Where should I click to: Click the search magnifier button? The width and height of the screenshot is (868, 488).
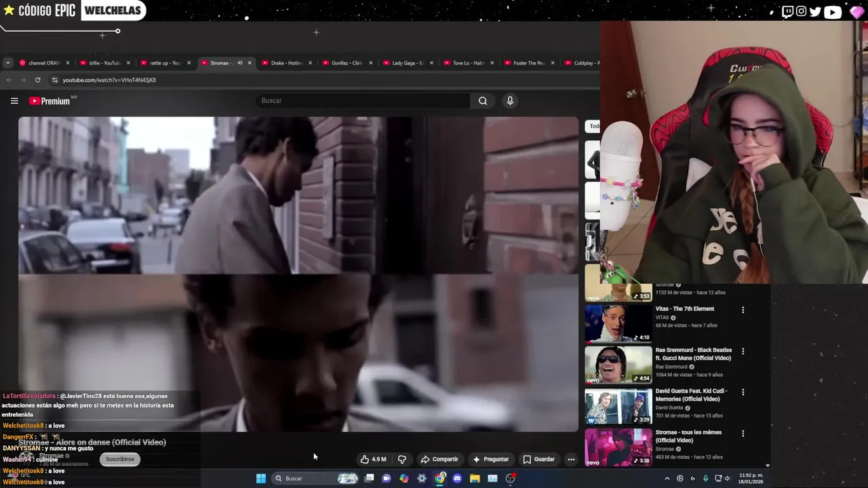[483, 101]
